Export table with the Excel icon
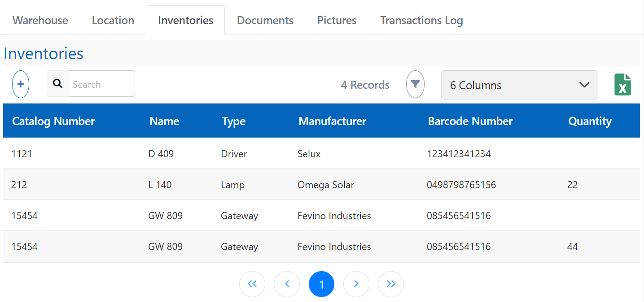Image resolution: width=644 pixels, height=302 pixels. [622, 85]
